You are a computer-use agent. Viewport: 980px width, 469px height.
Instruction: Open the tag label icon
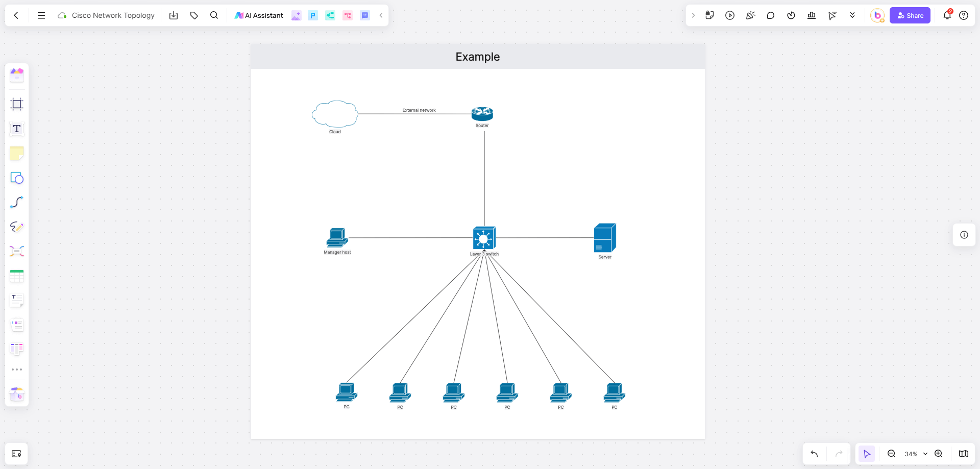[x=194, y=15]
